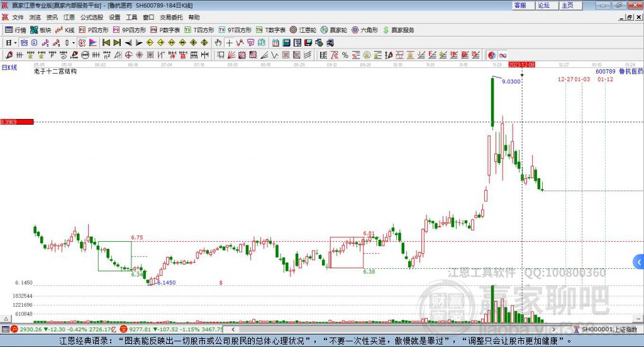Select the hand pan tool

coord(218,43)
